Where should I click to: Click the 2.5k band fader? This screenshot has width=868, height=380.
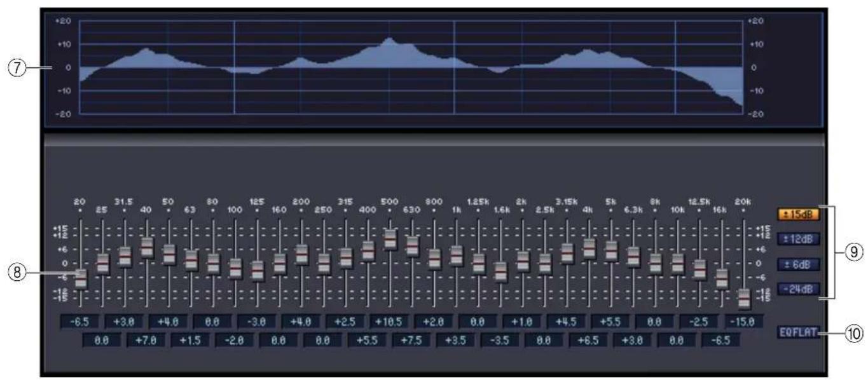point(544,262)
